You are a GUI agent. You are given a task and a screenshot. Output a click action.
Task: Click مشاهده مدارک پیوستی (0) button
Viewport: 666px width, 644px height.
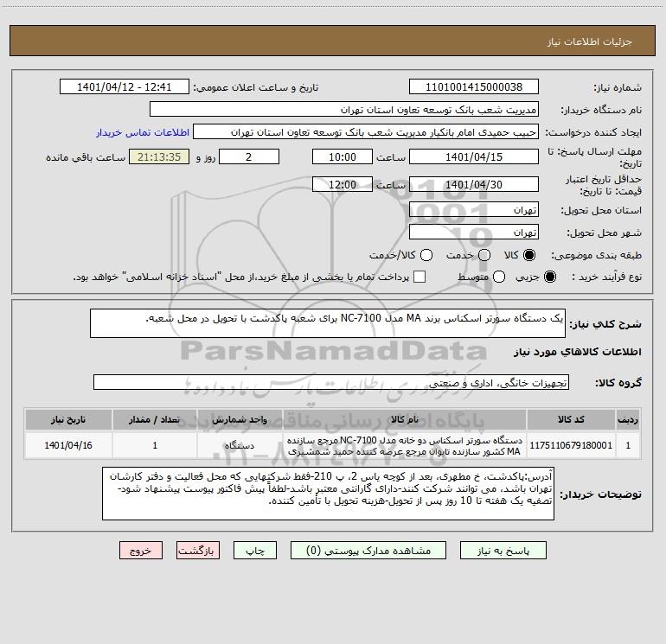click(368, 551)
